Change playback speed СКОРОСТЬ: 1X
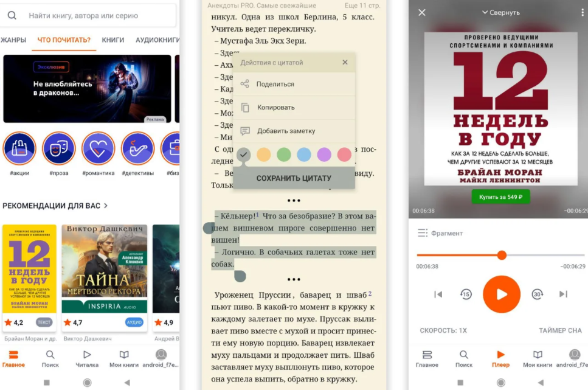Screen dimensions: 588x390 pyautogui.click(x=443, y=330)
